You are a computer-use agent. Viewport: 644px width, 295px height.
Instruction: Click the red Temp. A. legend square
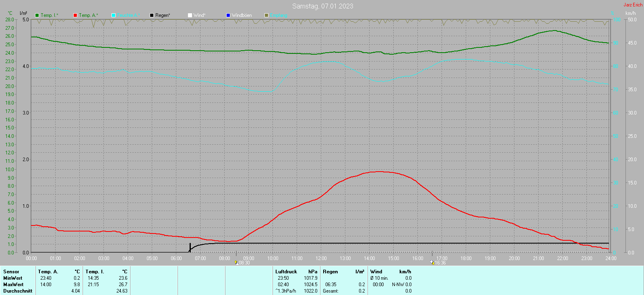75,15
